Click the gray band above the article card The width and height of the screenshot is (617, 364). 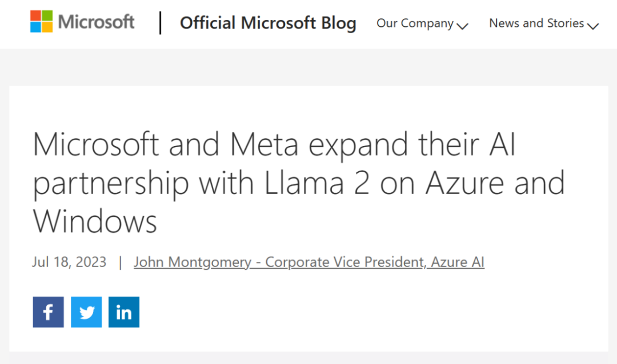click(308, 67)
